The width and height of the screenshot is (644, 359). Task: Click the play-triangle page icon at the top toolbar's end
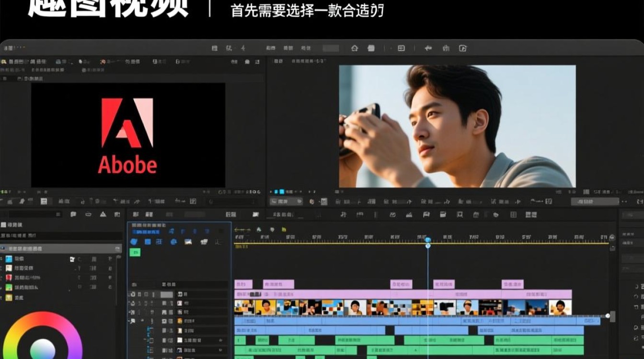tap(462, 48)
